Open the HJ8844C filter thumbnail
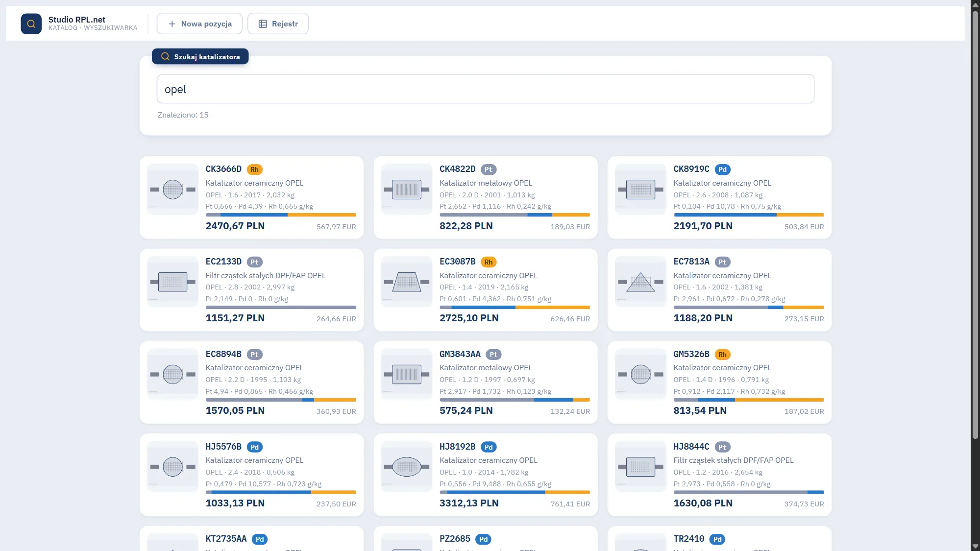This screenshot has width=980, height=551. (x=640, y=467)
